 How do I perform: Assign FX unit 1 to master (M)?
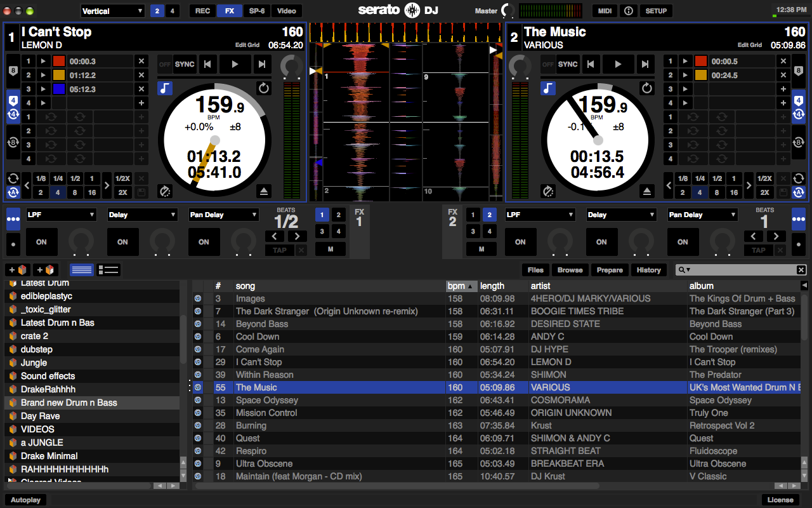[331, 249]
